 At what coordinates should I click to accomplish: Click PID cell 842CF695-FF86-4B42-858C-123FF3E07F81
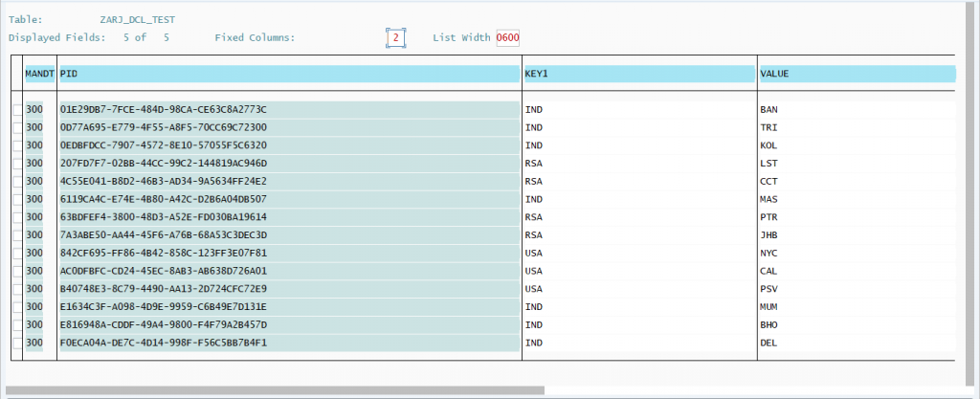(289, 254)
